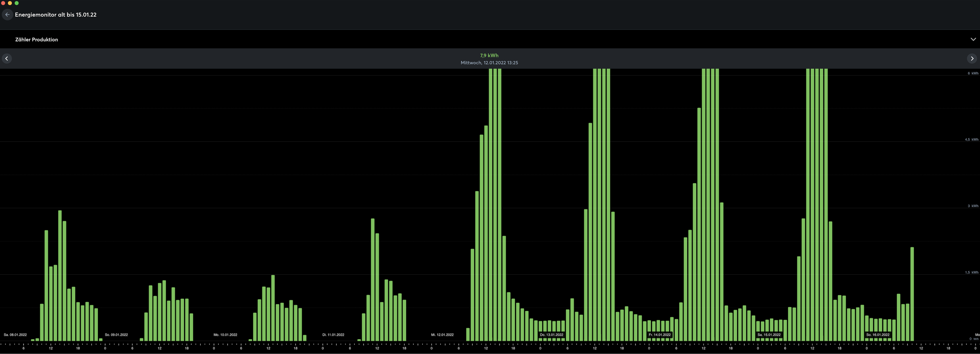Viewport: 980px width, 354px height.
Task: Go to previous time period arrow
Action: pyautogui.click(x=6, y=59)
